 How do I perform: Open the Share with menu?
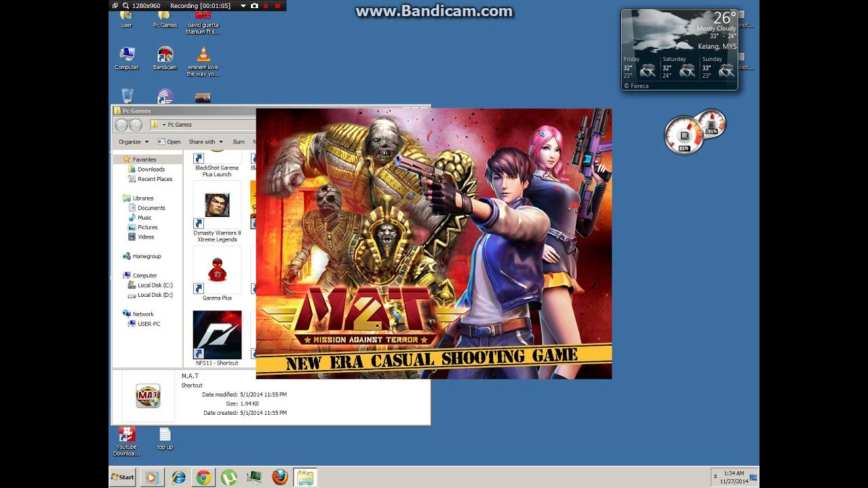[205, 142]
